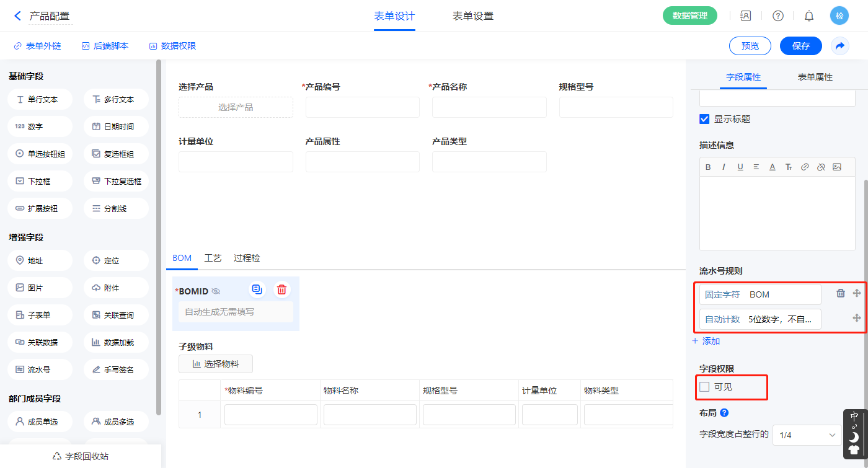The image size is (868, 468).
Task: Click the text color icon in 描述信息 editor
Action: [773, 167]
